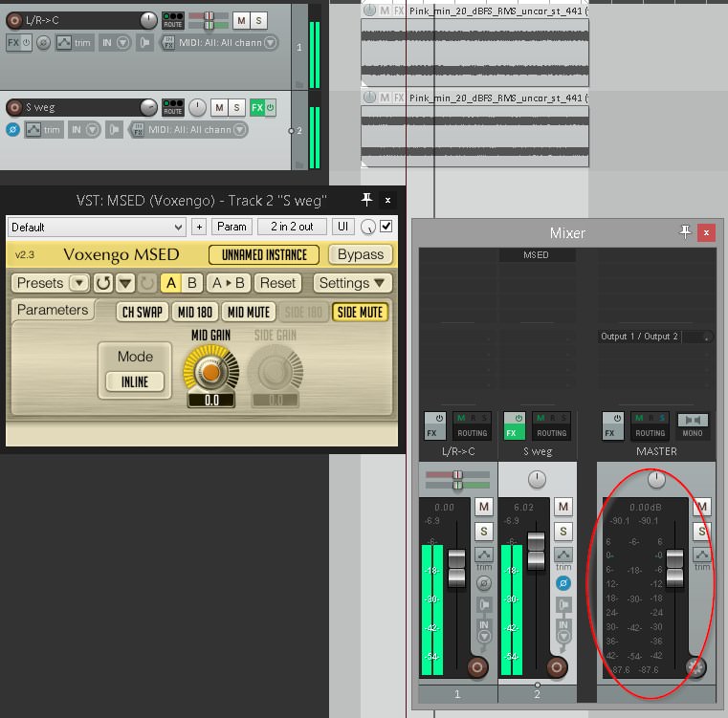Mute the L/R->C track in track panel
Viewport: 728px width, 718px height.
pyautogui.click(x=241, y=20)
